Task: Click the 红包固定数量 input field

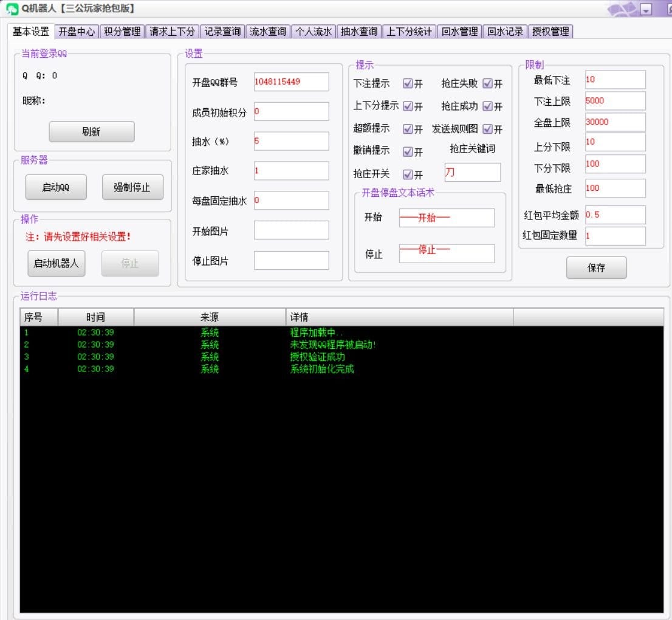Action: pos(615,236)
